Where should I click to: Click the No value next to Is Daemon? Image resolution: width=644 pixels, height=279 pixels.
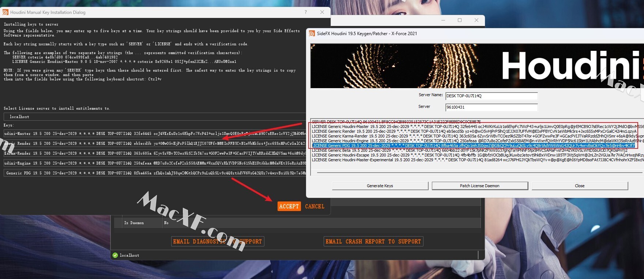pyautogui.click(x=166, y=223)
